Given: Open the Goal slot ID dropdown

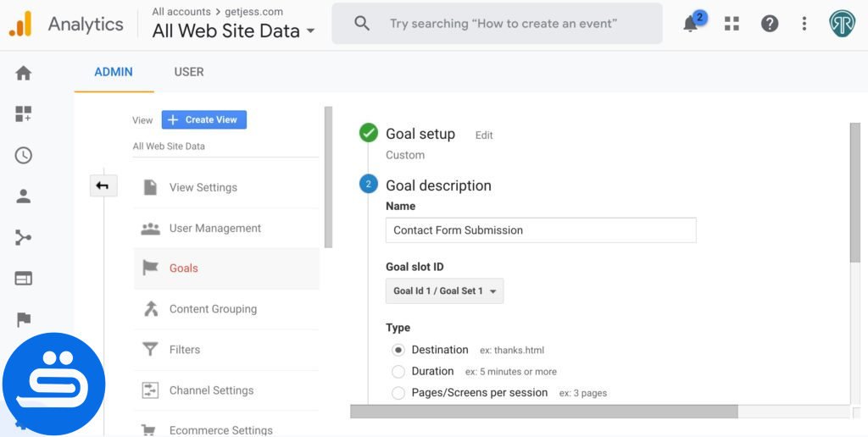Looking at the screenshot, I should tap(444, 291).
